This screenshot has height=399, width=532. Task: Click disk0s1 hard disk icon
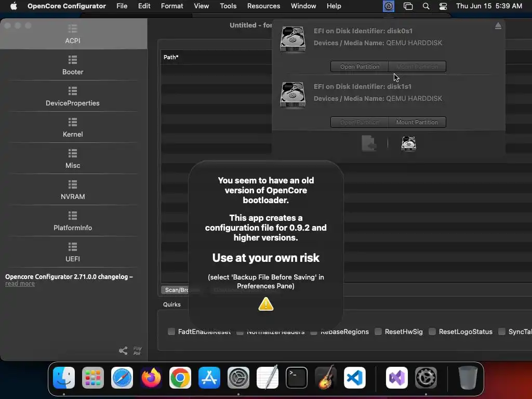[292, 39]
